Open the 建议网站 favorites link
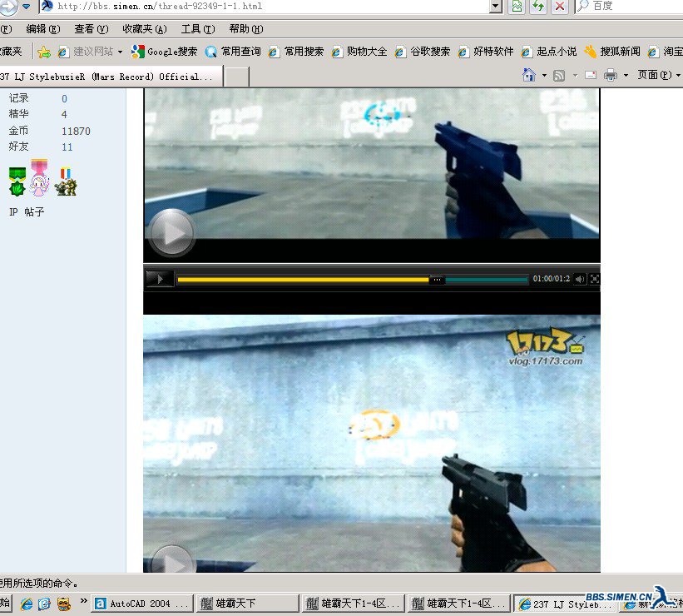 pos(87,52)
